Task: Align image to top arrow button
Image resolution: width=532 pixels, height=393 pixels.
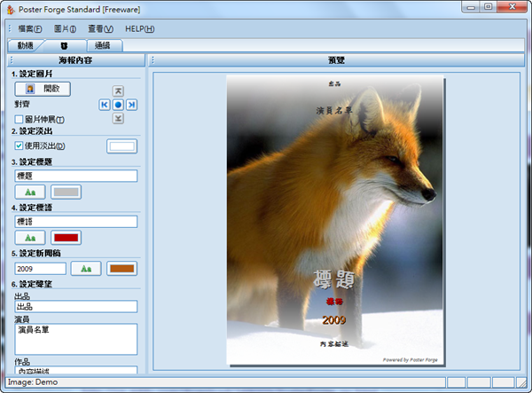Action: (118, 90)
